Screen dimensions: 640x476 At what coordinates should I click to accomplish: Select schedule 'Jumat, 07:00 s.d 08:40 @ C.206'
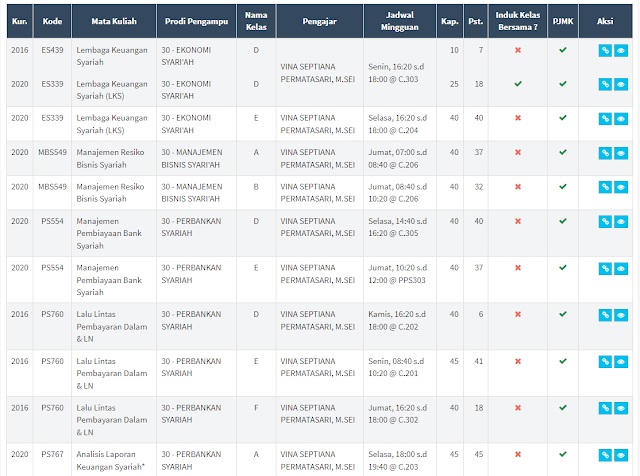[x=398, y=158]
